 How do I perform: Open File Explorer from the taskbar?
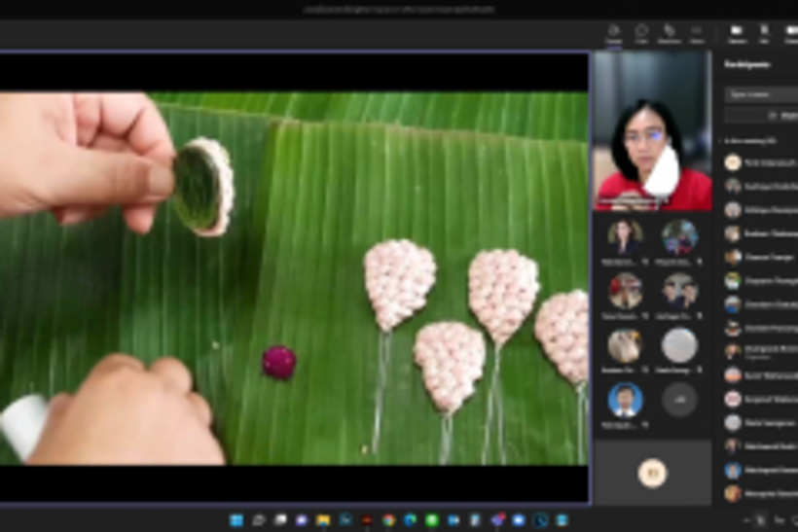[323, 520]
